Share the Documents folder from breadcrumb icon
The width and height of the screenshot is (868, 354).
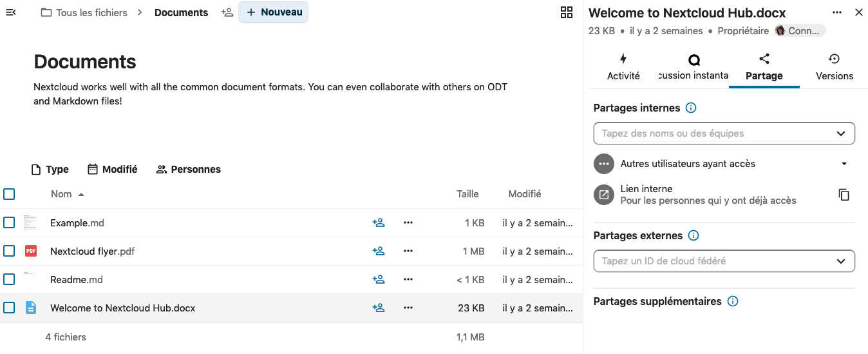point(227,12)
